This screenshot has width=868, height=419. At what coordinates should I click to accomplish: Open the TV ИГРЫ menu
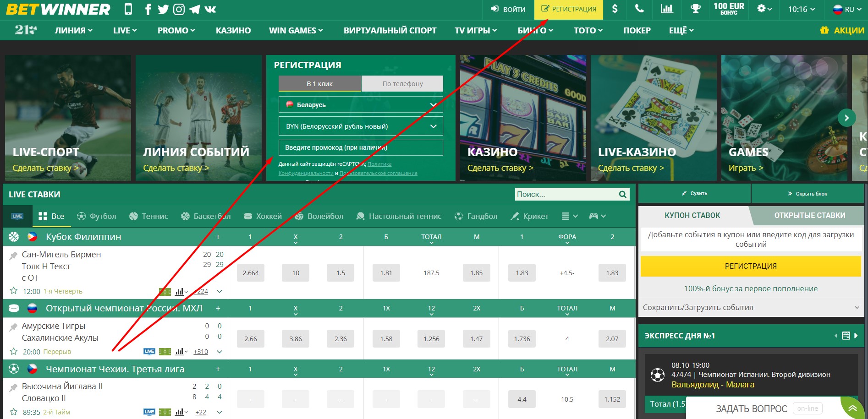pos(476,30)
